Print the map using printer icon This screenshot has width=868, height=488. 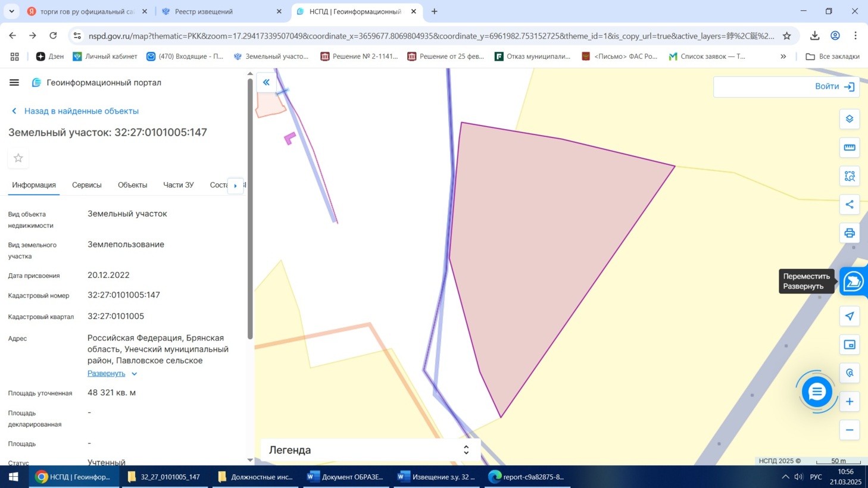pyautogui.click(x=849, y=233)
